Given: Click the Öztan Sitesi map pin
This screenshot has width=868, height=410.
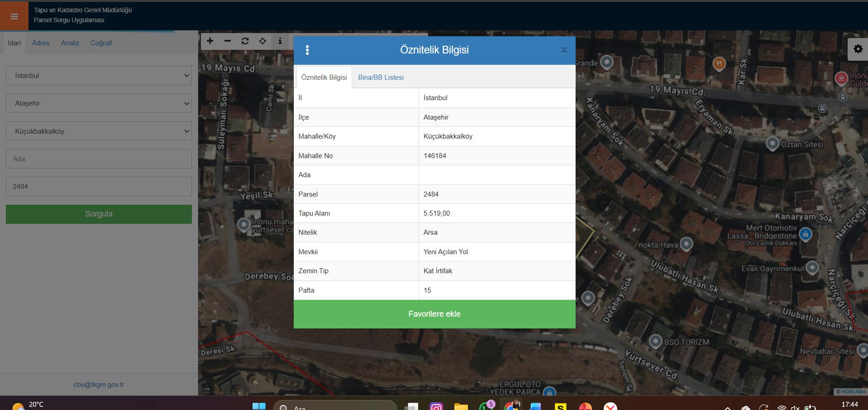Looking at the screenshot, I should 773,144.
